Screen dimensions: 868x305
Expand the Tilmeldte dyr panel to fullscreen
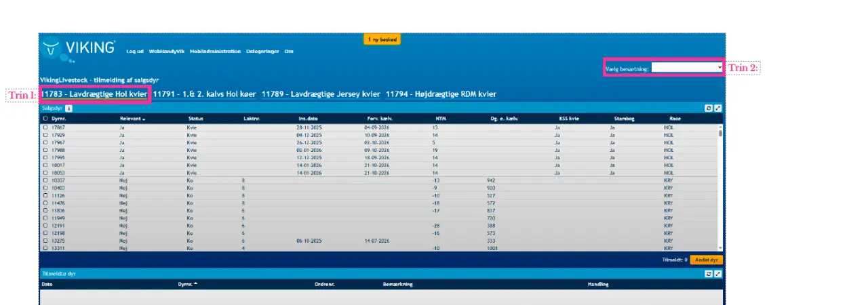pyautogui.click(x=718, y=273)
